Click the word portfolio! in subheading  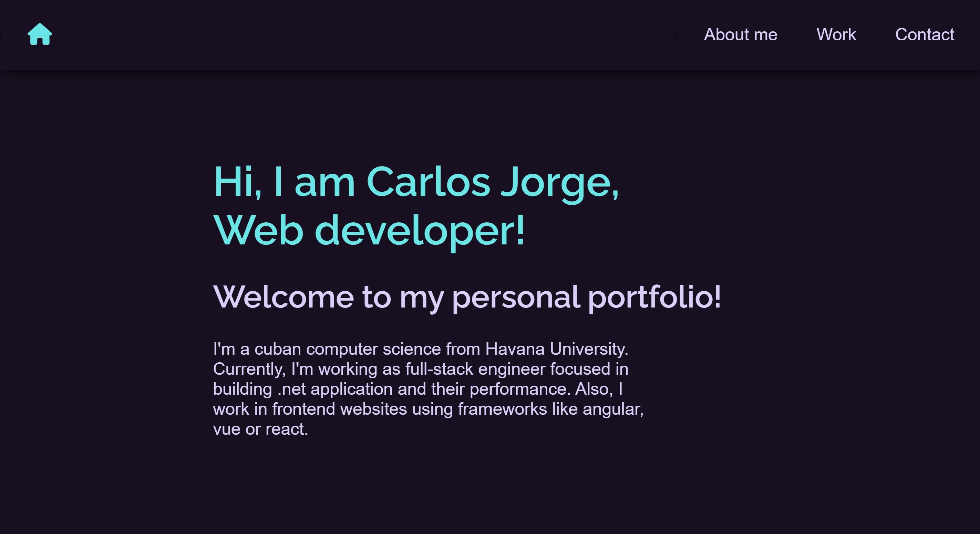coord(654,297)
